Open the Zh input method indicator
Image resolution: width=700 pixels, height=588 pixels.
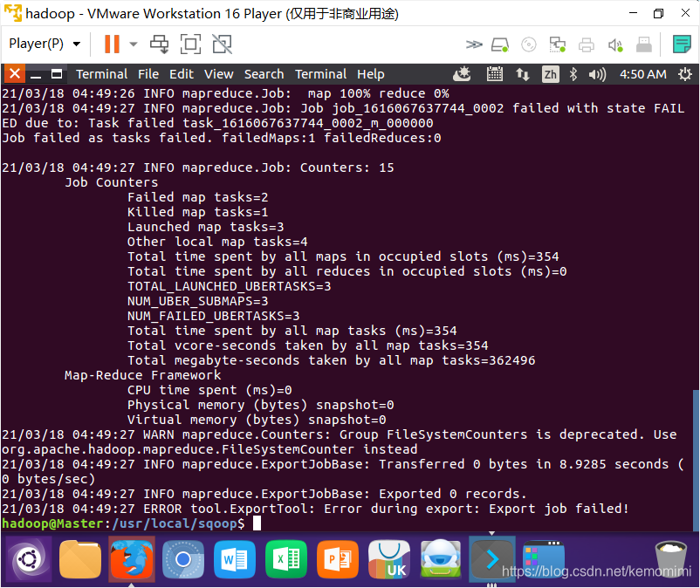tap(550, 74)
